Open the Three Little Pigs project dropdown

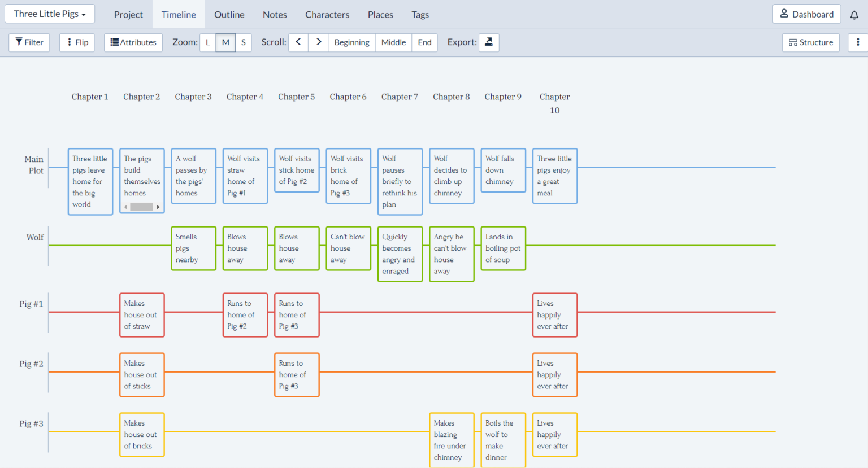(x=50, y=14)
